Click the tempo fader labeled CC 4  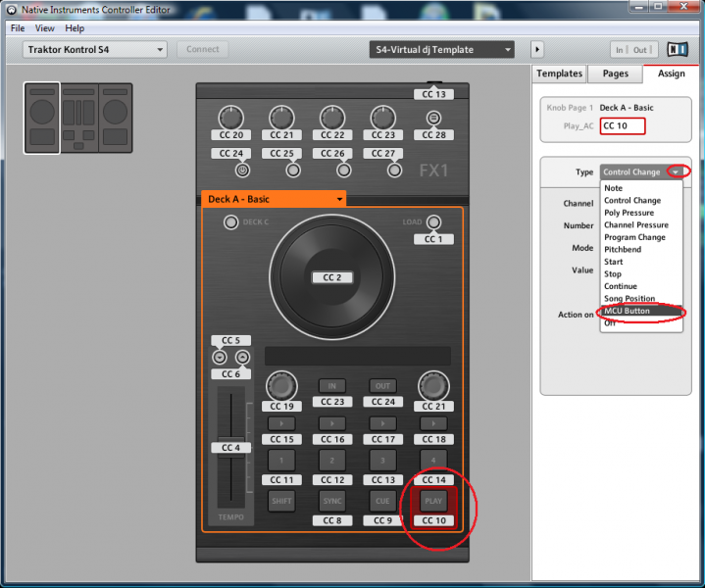[231, 447]
